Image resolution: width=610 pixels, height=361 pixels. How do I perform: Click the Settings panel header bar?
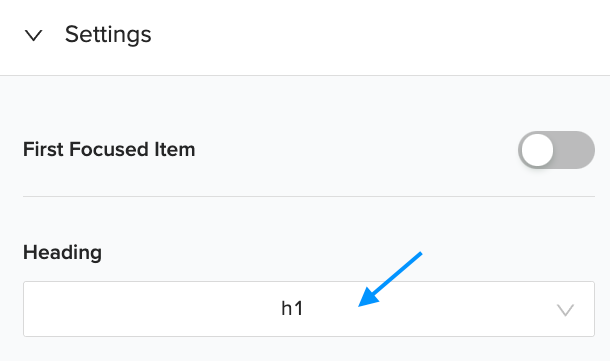click(305, 37)
